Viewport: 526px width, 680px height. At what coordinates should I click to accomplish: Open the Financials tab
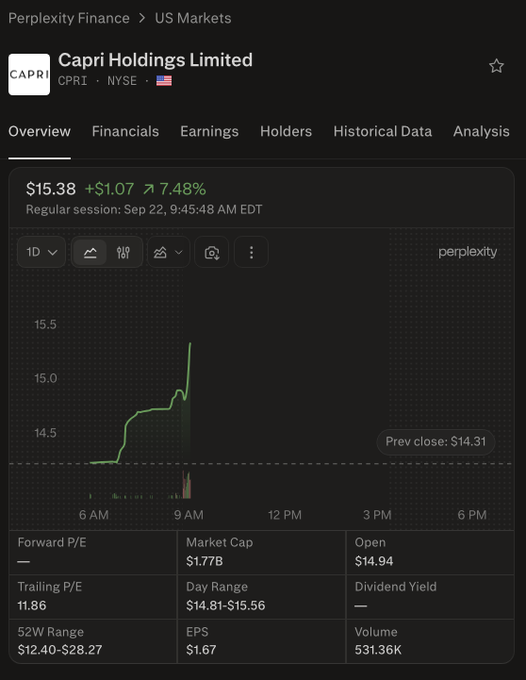[125, 131]
